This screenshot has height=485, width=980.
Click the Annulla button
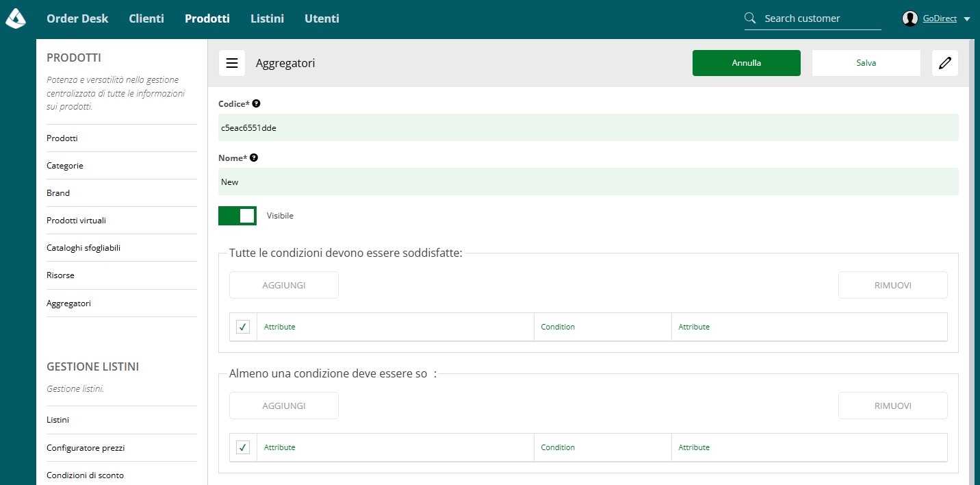click(x=747, y=63)
